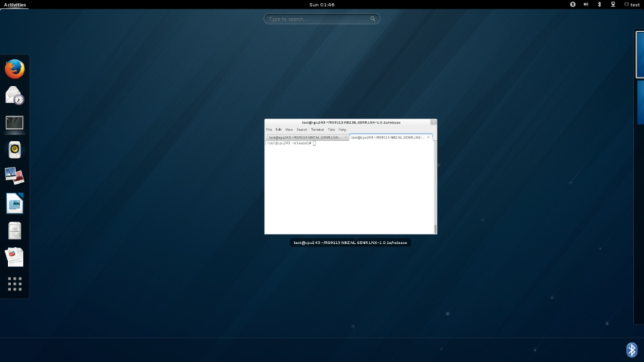Open the Files cabinet icon
The width and height of the screenshot is (644, 362).
click(x=15, y=230)
